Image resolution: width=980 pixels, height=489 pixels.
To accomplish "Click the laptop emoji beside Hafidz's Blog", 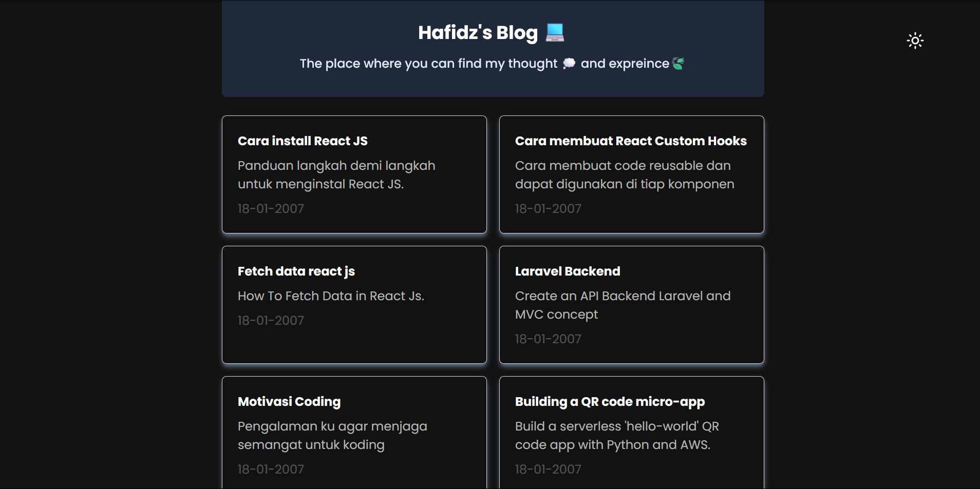I will [x=555, y=32].
